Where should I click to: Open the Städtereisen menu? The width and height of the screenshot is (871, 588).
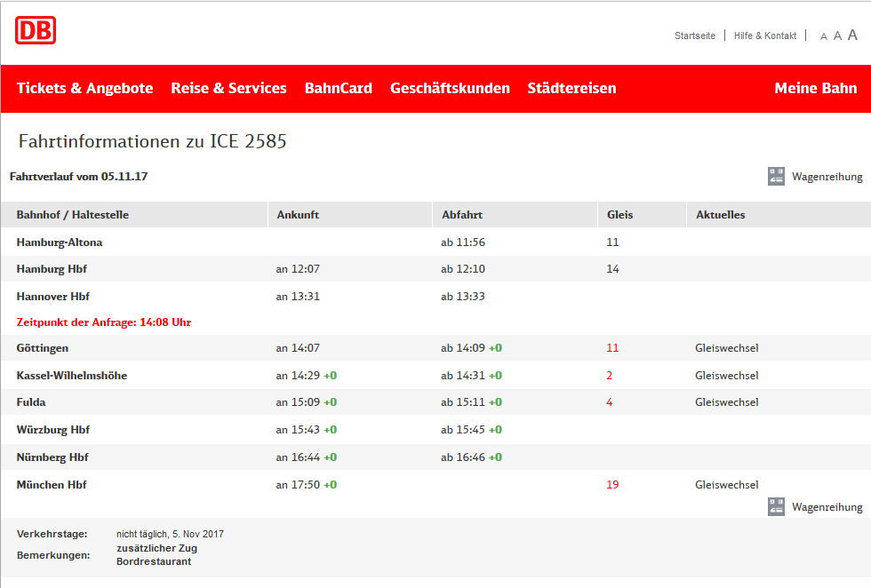pyautogui.click(x=571, y=89)
